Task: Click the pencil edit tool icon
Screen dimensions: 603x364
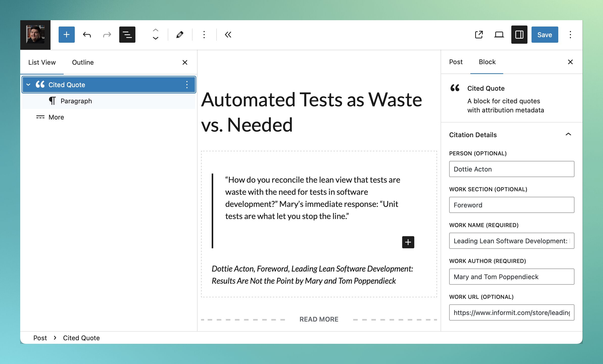Action: (180, 35)
